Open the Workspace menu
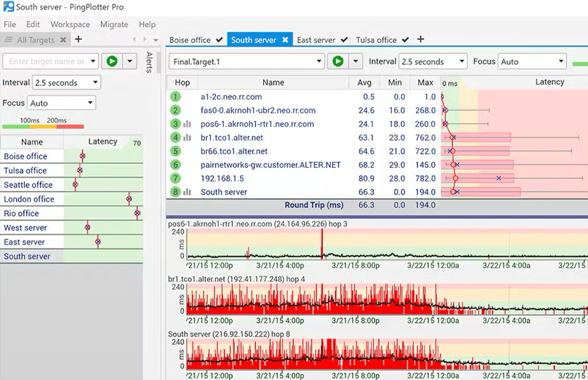Viewport: 588px width, 380px height. tap(69, 24)
